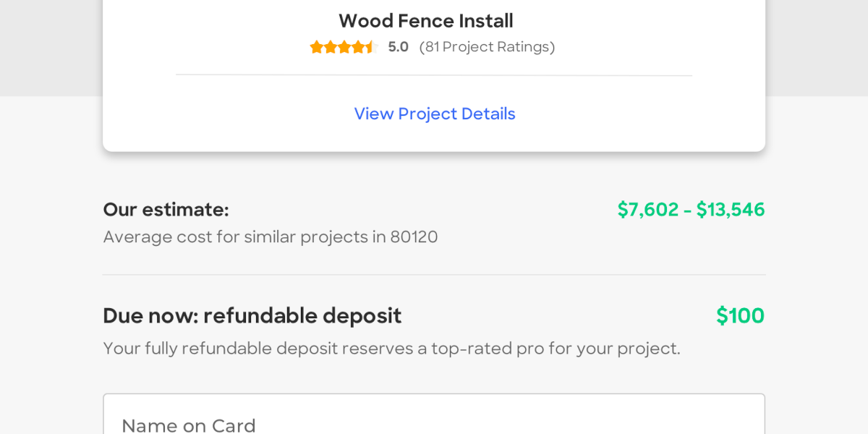Select the leftmost star to rate one star
868x434 pixels.
tap(316, 46)
